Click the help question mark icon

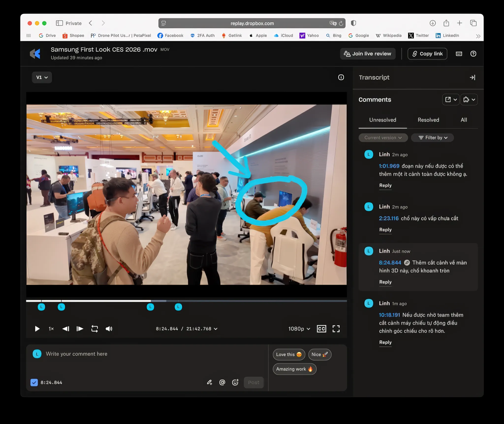tap(473, 54)
